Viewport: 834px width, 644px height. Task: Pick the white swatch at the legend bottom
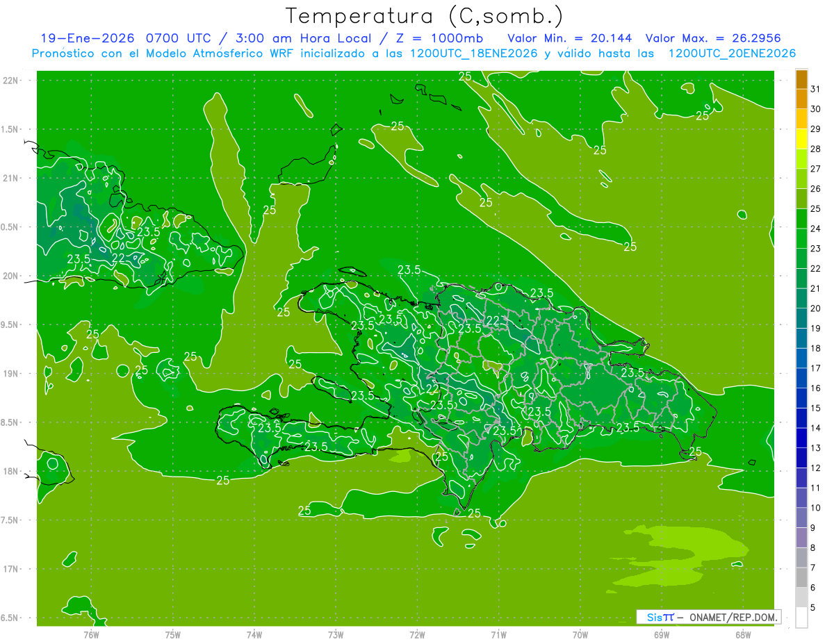pos(801,617)
